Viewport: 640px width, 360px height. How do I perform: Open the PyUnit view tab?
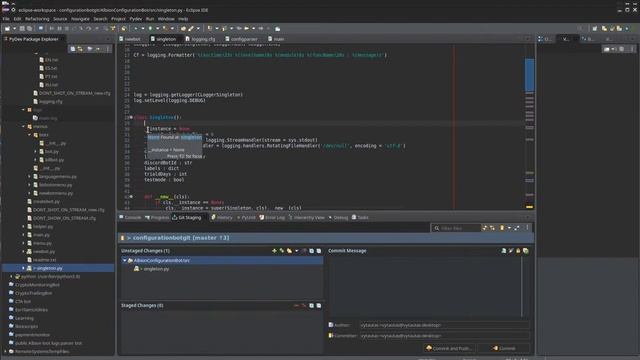pyautogui.click(x=246, y=218)
